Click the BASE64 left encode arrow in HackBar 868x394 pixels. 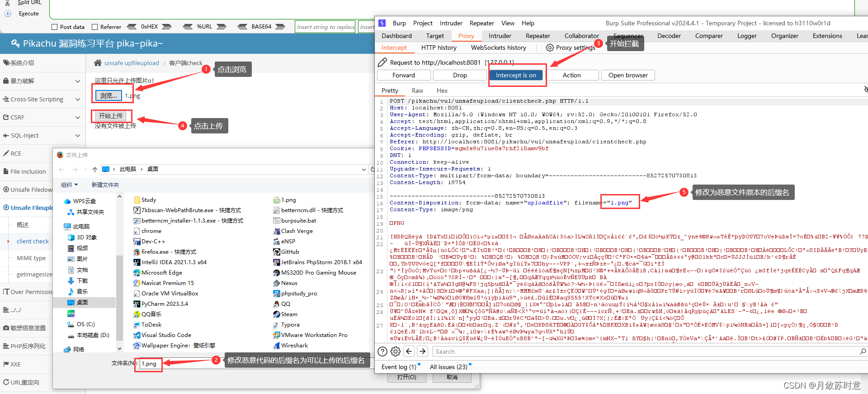(x=242, y=27)
